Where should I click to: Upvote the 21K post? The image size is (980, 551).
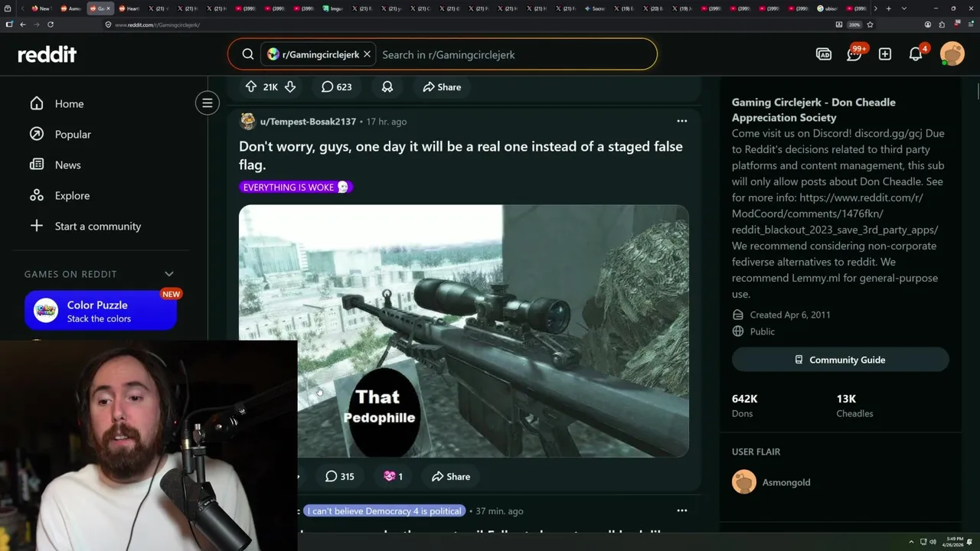(251, 87)
